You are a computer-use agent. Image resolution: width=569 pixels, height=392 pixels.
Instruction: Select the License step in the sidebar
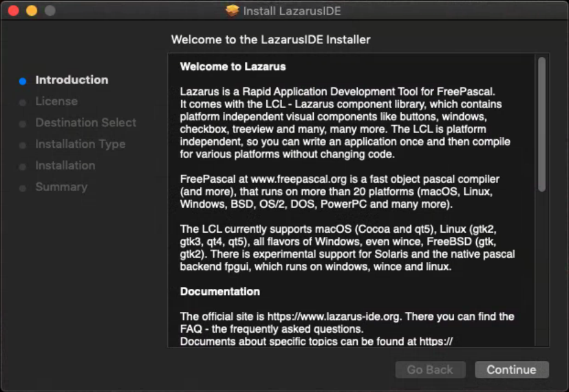[57, 101]
